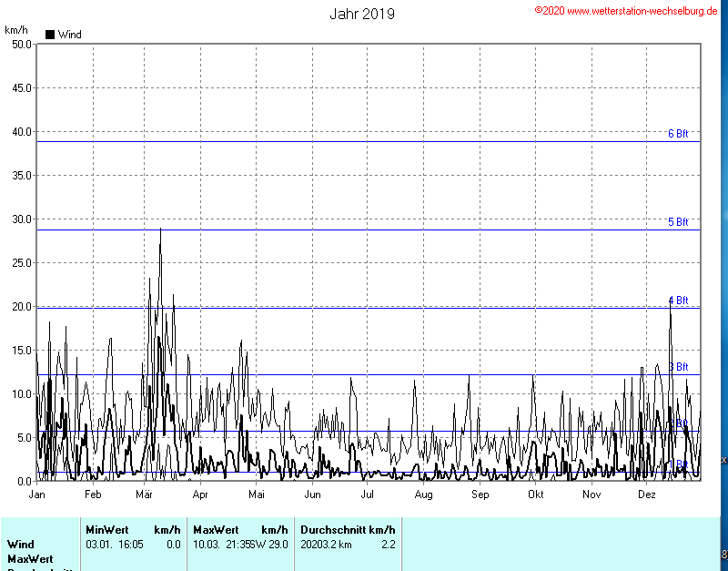Viewport: 728px width, 571px height.
Task: Select the total distance 20203.2 km
Action: point(326,545)
